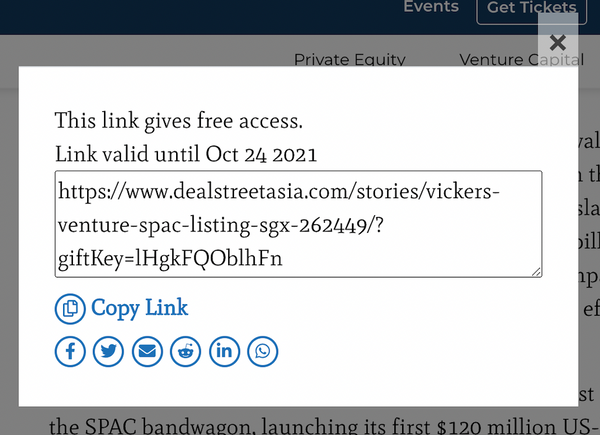This screenshot has height=435, width=600.
Task: Click the giftKey line of the URL
Action: [170, 259]
